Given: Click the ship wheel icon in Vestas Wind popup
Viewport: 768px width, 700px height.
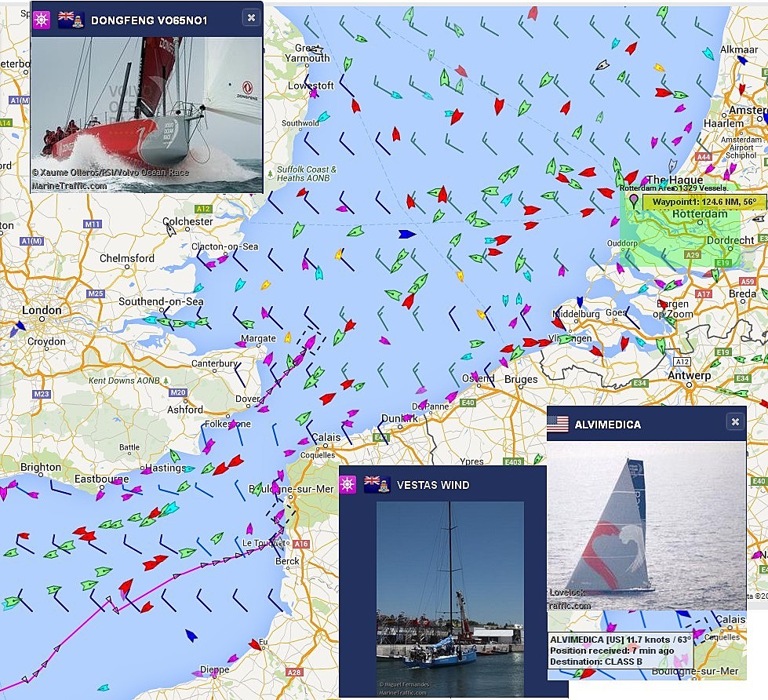Looking at the screenshot, I should [348, 485].
